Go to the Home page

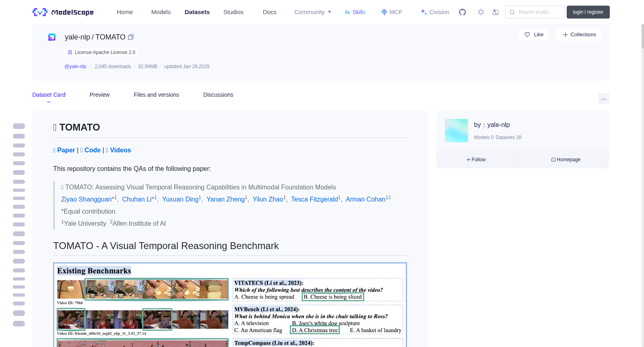[125, 12]
